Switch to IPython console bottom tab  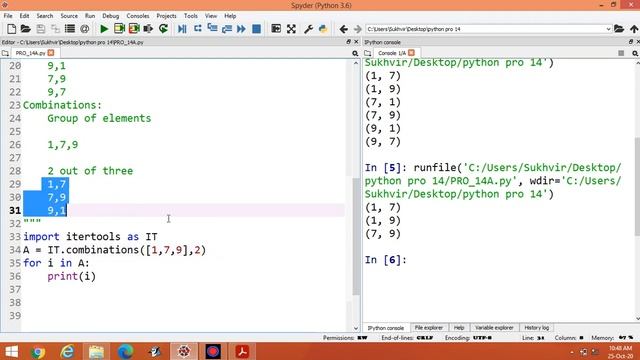386,328
